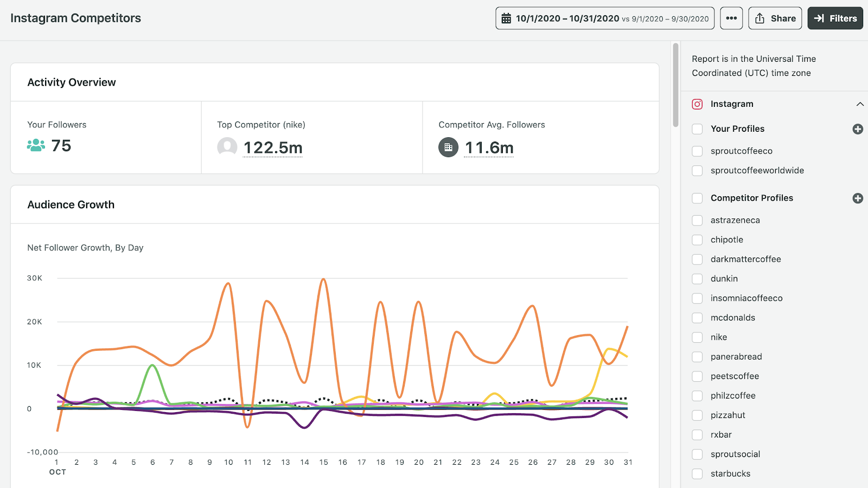Click the plus icon beside Competitor Profiles

[858, 198]
